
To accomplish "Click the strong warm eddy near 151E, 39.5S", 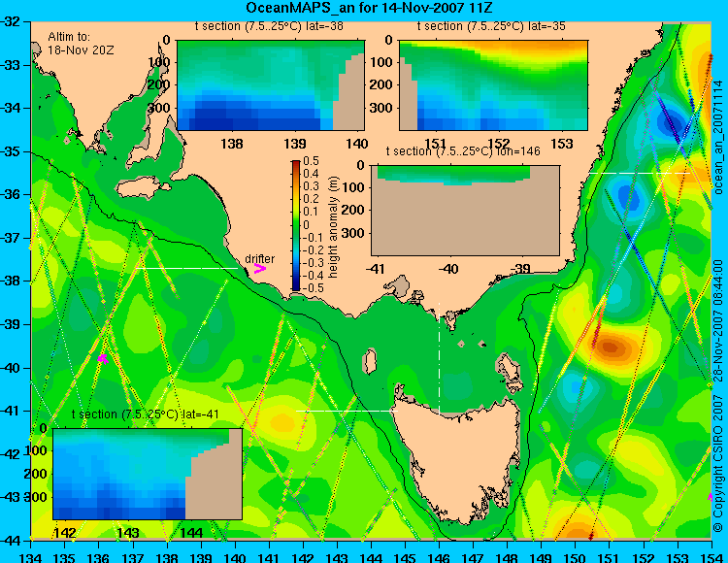I will 611,347.
